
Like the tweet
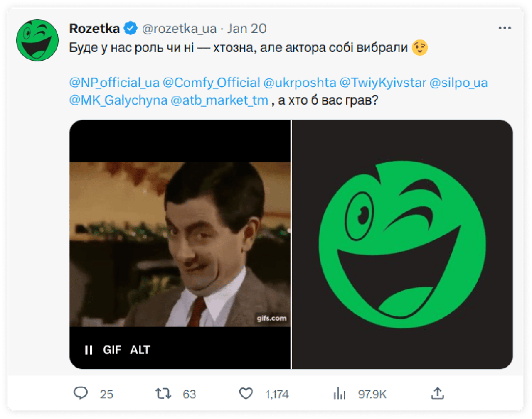coord(246,393)
